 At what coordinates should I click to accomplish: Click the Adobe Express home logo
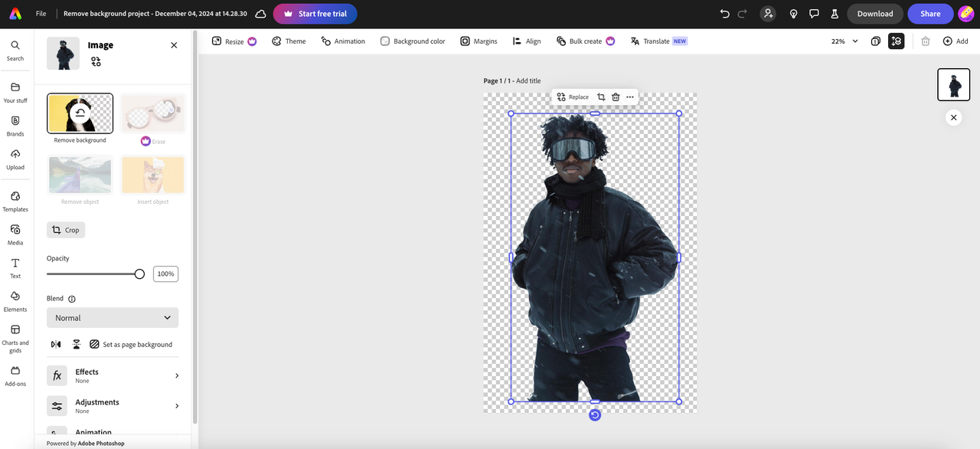(15, 14)
